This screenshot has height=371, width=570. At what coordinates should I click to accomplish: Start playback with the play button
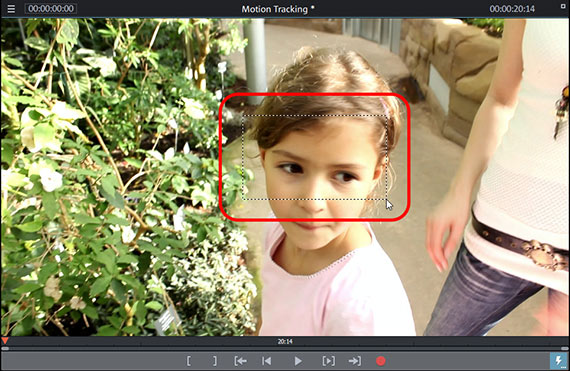(298, 361)
